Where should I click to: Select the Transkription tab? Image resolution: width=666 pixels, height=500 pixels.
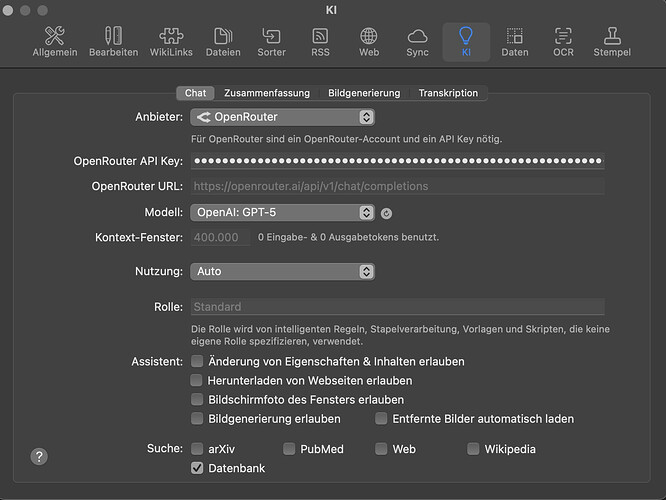tap(448, 93)
